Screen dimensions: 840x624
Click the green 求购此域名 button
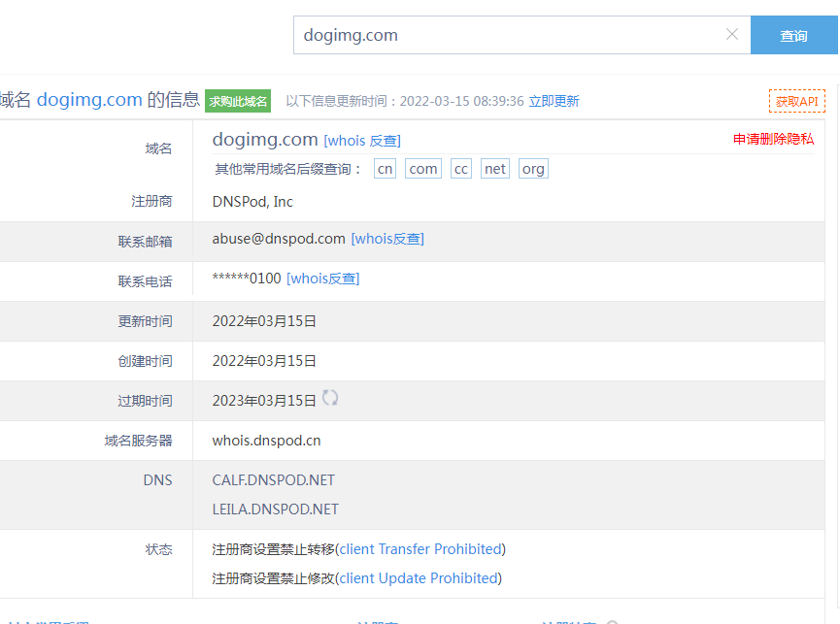point(238,101)
